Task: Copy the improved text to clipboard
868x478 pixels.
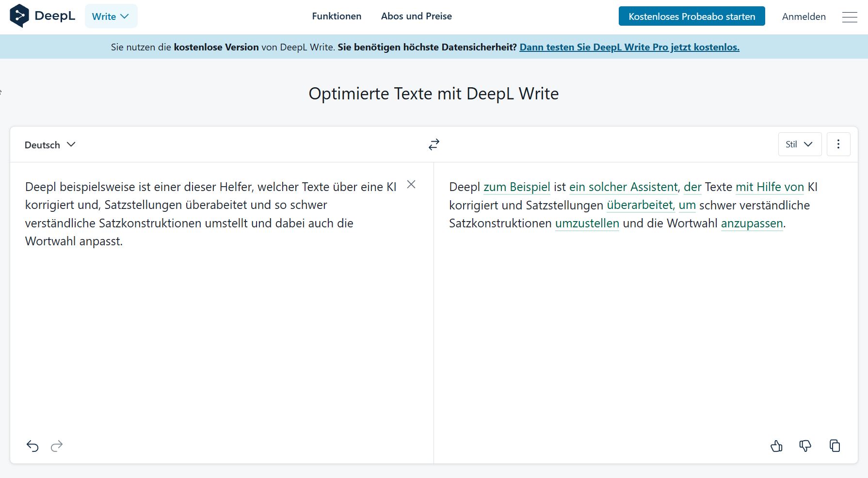Action: tap(835, 446)
